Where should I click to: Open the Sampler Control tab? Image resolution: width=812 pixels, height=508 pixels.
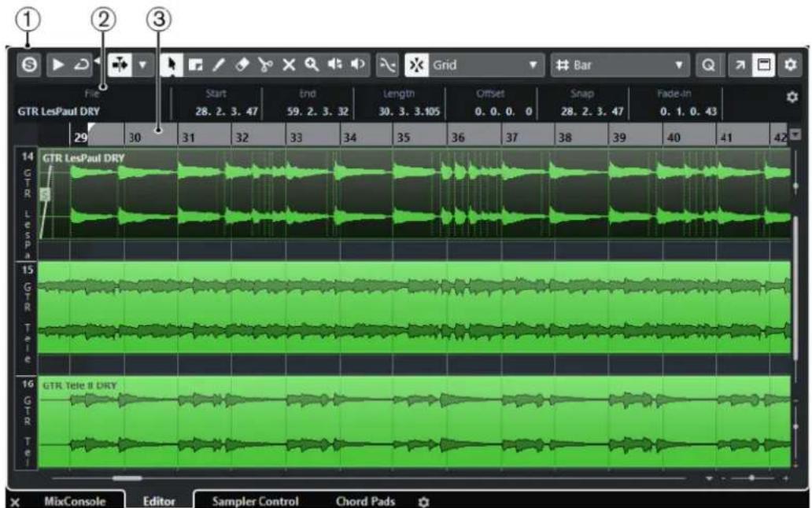[255, 501]
